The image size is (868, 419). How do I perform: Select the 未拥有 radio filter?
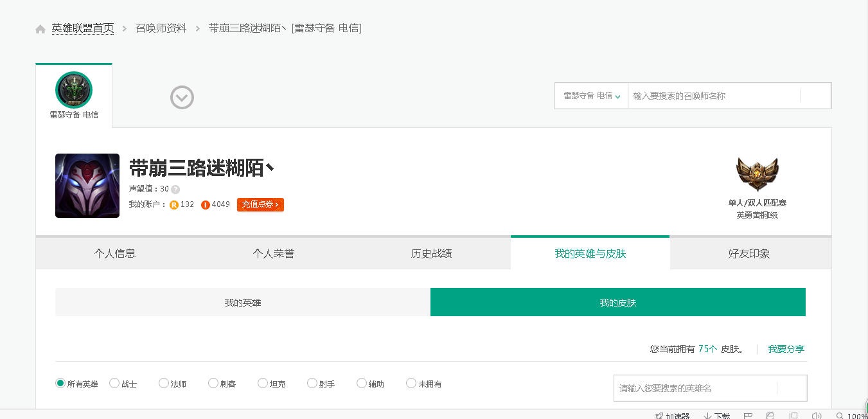[x=411, y=383]
